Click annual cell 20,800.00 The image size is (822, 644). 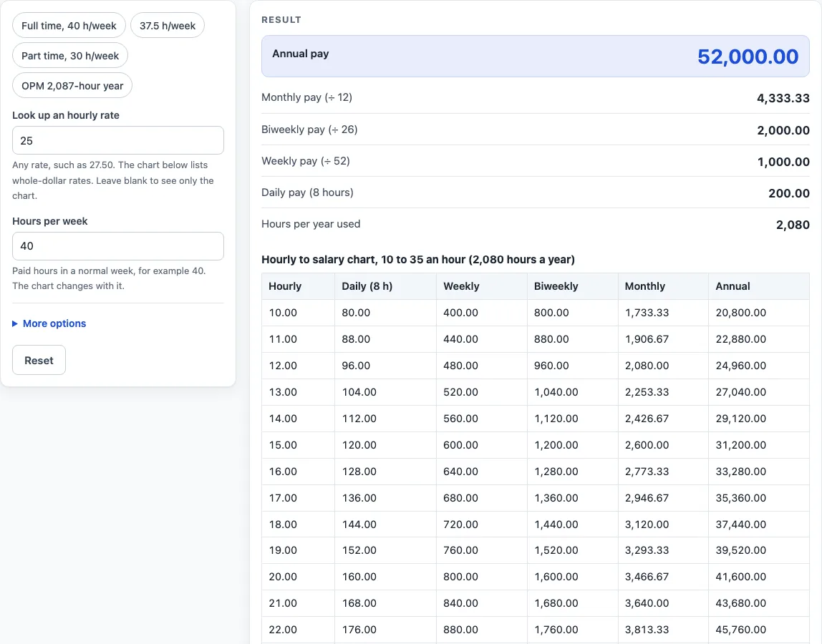point(759,313)
